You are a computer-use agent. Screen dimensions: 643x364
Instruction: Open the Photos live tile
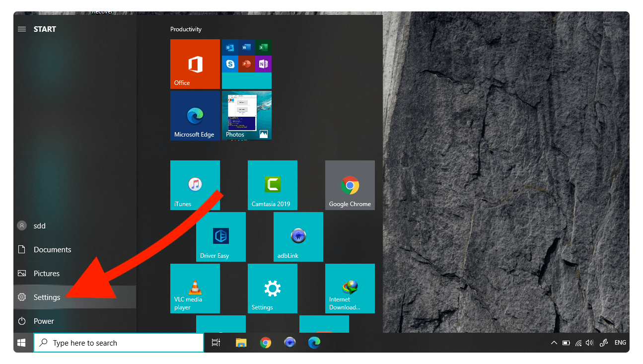247,116
